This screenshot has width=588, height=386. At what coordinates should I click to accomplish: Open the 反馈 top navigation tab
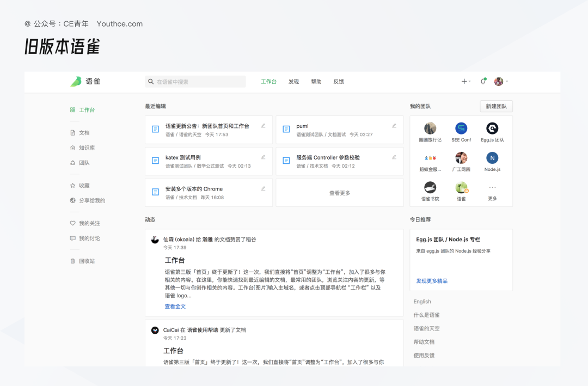[339, 82]
